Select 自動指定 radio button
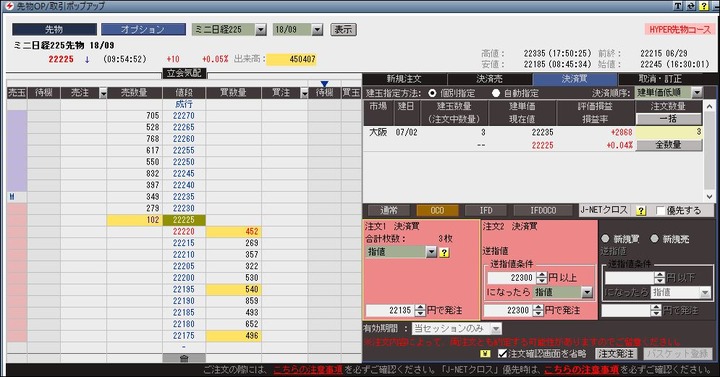The height and width of the screenshot is (377, 720). (x=495, y=93)
